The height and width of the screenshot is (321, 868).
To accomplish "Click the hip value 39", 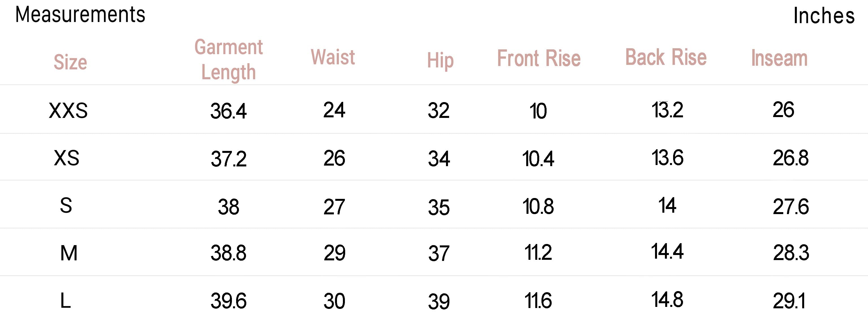I will pos(439,302).
